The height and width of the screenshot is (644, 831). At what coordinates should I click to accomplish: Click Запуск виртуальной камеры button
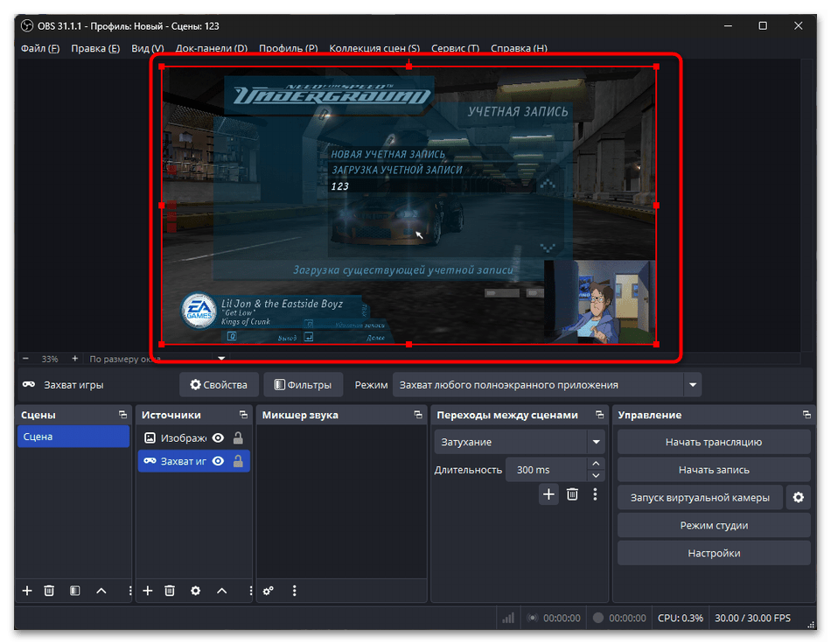[x=700, y=497]
